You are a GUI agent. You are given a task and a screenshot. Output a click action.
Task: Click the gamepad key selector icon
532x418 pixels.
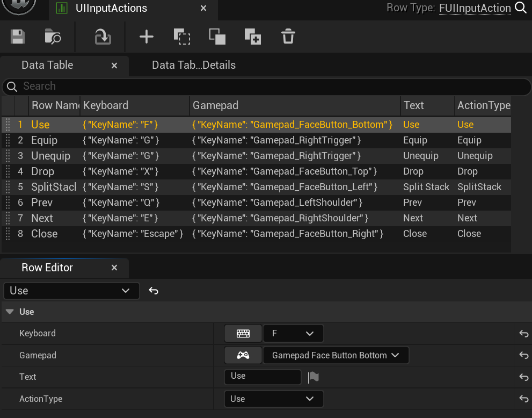(x=243, y=355)
